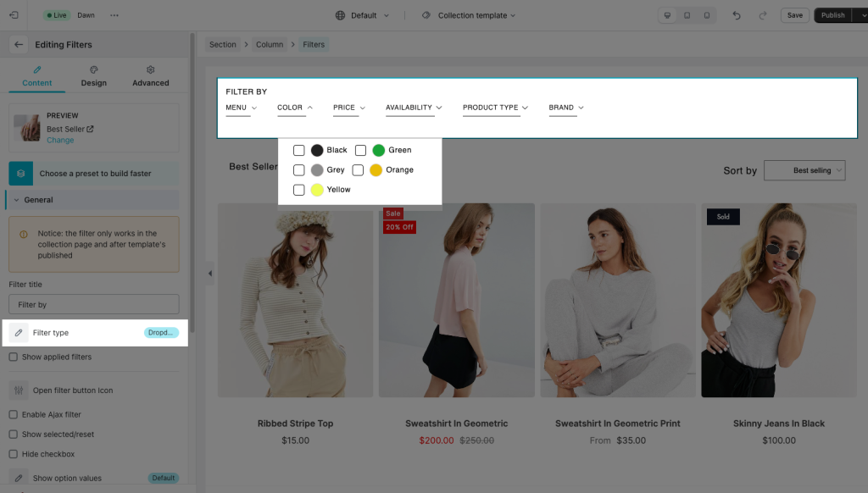
Task: Click the redo arrow
Action: click(763, 15)
